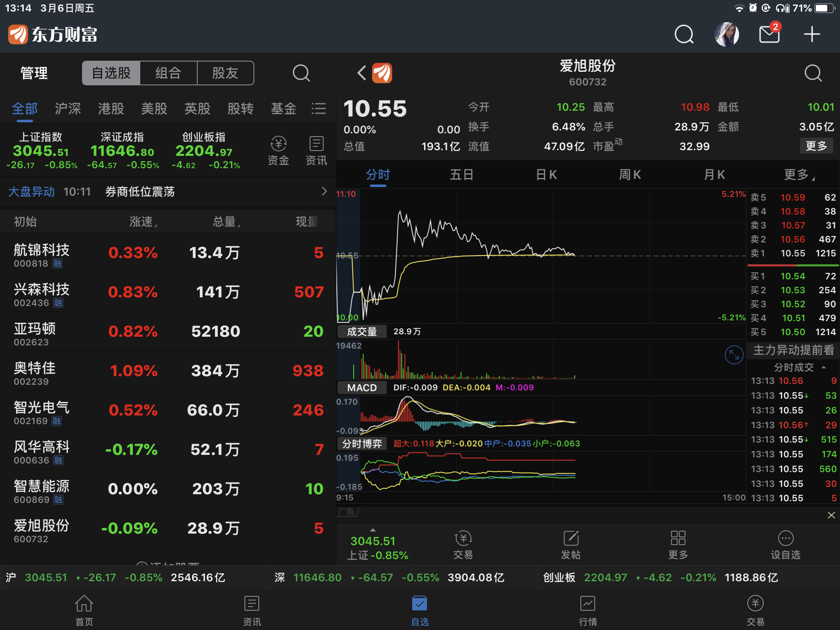This screenshot has height=630, width=840.
Task: Open messages mail icon with badge
Action: (x=770, y=34)
